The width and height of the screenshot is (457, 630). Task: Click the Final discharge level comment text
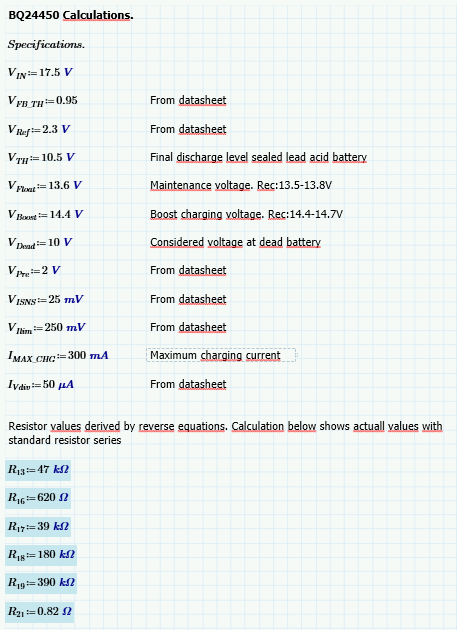point(258,157)
